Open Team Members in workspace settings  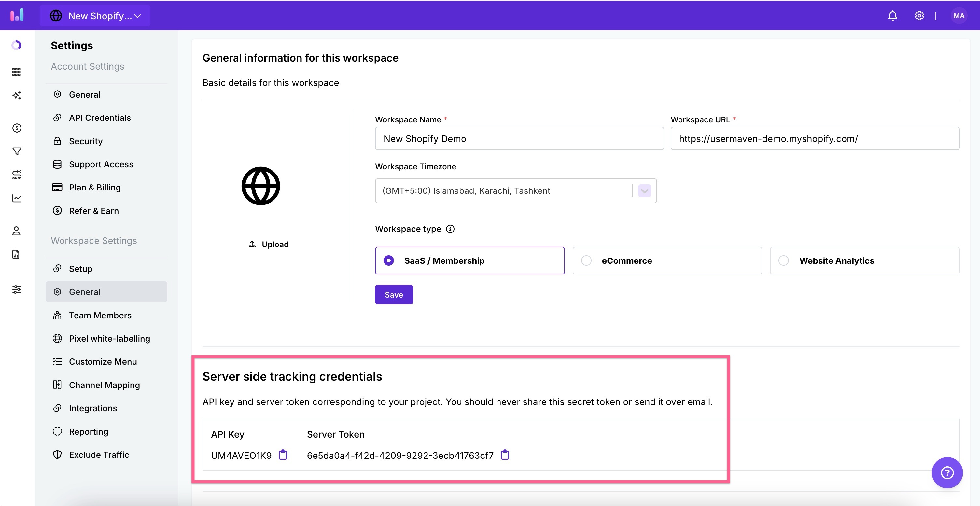100,316
